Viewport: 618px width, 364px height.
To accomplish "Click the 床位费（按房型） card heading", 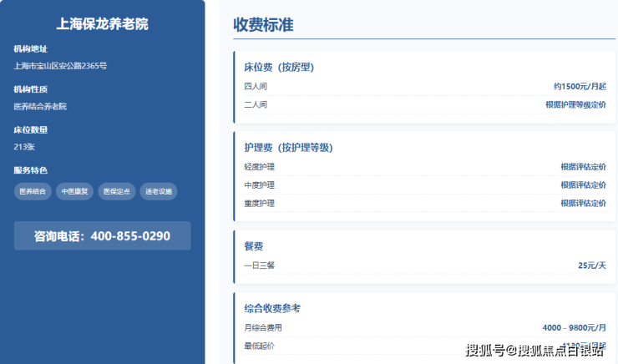I will [279, 68].
